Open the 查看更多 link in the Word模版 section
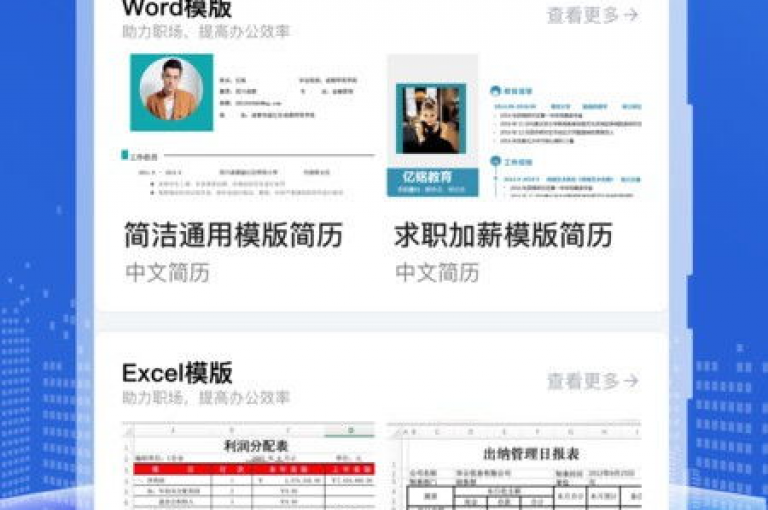This screenshot has width=768, height=510. point(593,15)
